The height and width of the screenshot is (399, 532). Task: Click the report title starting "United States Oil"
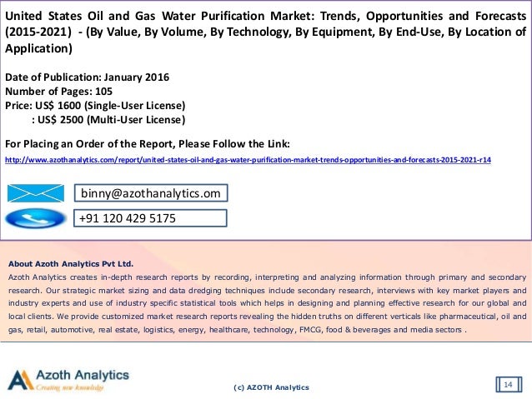pos(266,32)
